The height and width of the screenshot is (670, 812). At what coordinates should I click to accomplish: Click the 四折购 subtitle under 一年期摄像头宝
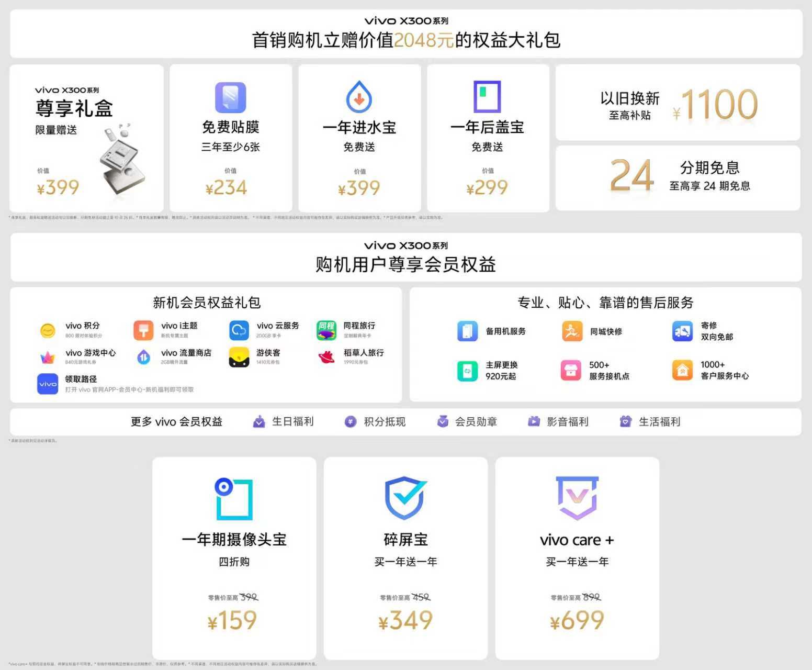234,562
